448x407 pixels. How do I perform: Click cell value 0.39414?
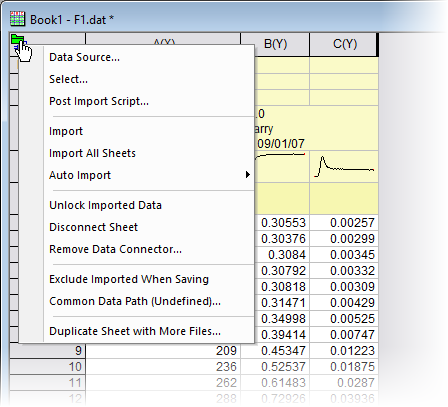click(283, 335)
